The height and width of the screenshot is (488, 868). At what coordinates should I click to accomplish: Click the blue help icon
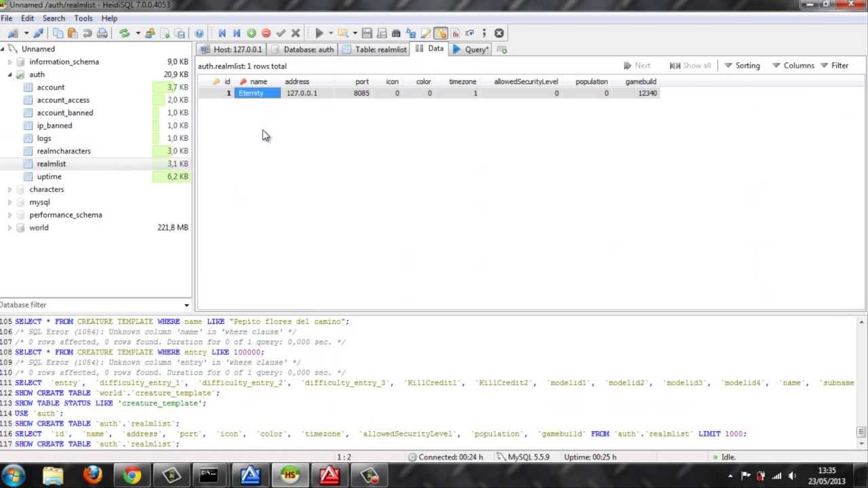click(x=199, y=33)
